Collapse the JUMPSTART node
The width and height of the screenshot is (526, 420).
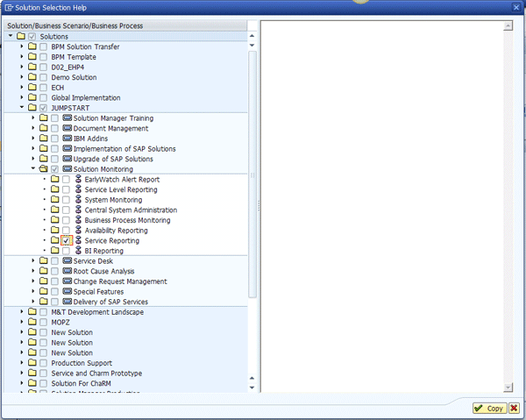point(22,107)
